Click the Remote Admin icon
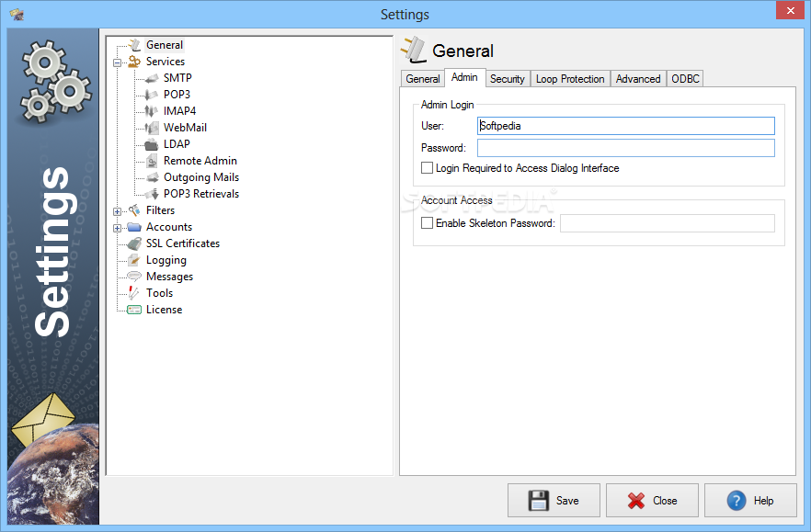The image size is (811, 532). tap(152, 161)
